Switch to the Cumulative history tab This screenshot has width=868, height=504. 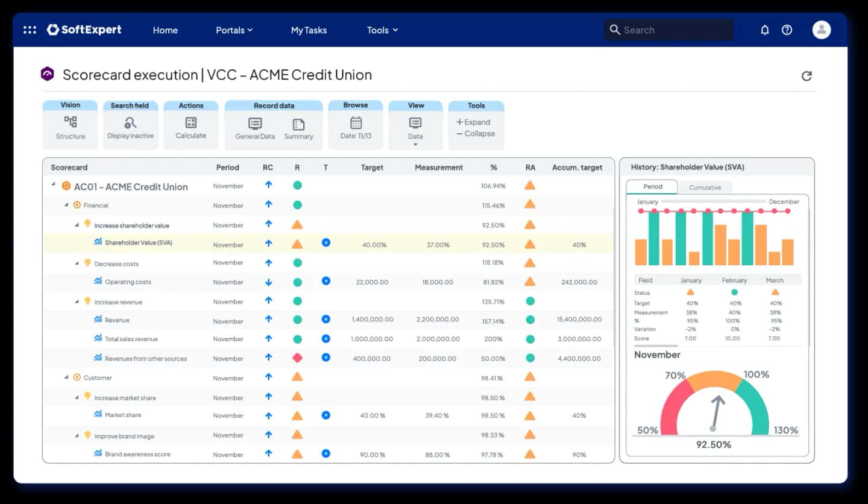pyautogui.click(x=705, y=187)
